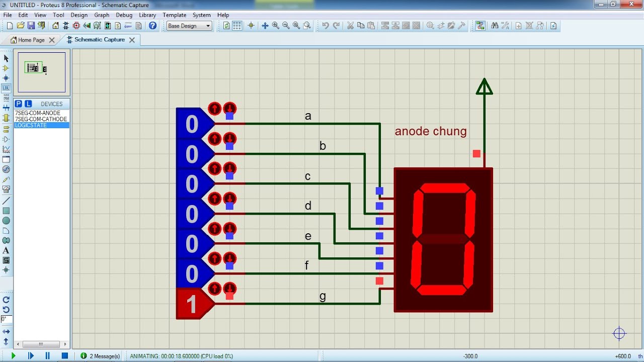Select the Component mode tool
This screenshot has height=362, width=644.
click(6, 68)
